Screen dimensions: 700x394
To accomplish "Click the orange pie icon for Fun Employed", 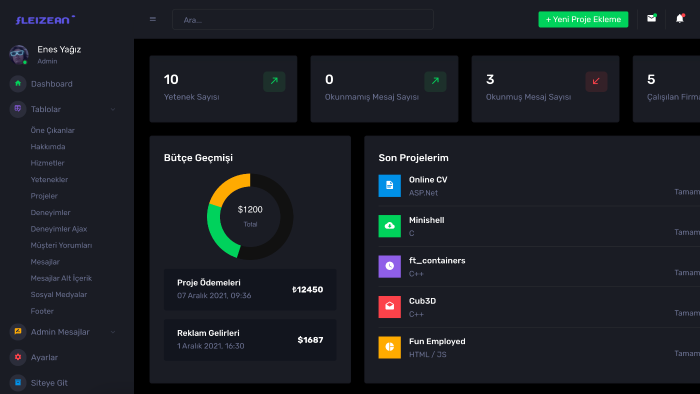I will point(390,347).
